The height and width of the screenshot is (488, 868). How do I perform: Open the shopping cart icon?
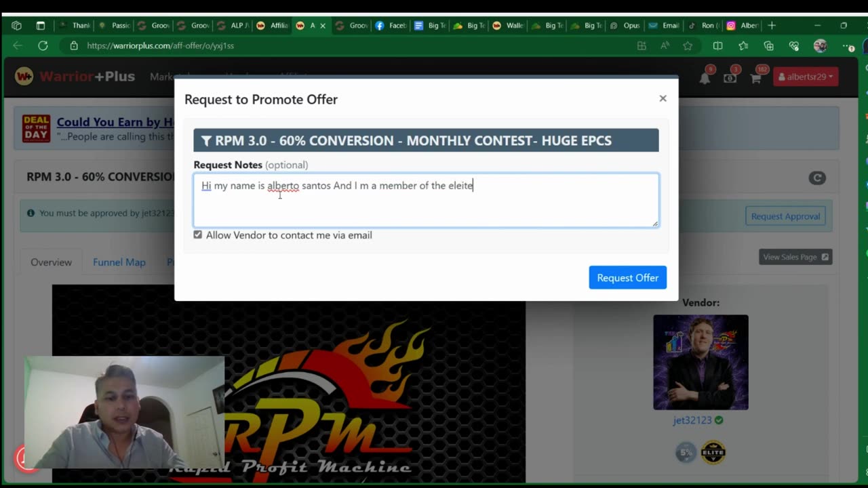(755, 77)
